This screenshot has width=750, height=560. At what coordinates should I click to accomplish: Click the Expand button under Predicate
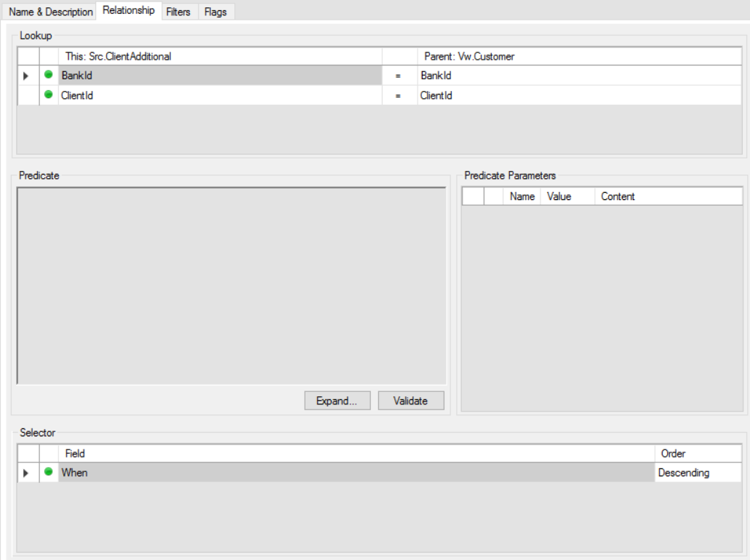336,399
